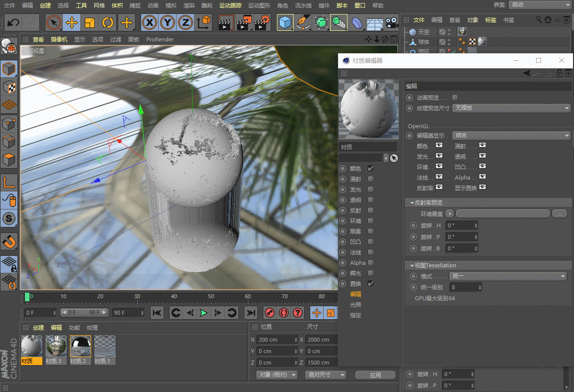Screen dimensions: 574x392
Task: Uncheck the 置换 channel checkbox
Action: click(x=371, y=284)
